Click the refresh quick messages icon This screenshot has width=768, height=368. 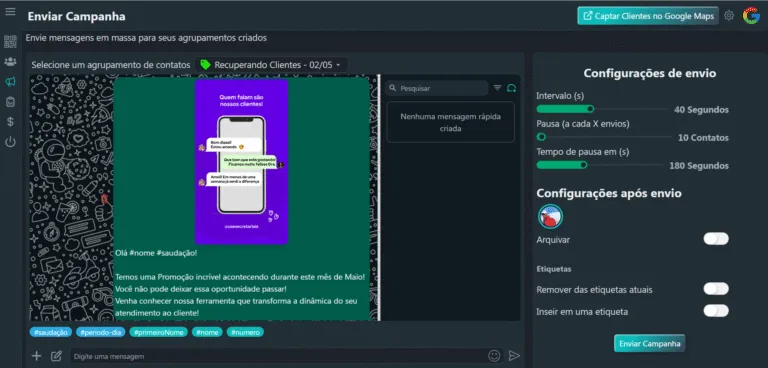tap(511, 88)
